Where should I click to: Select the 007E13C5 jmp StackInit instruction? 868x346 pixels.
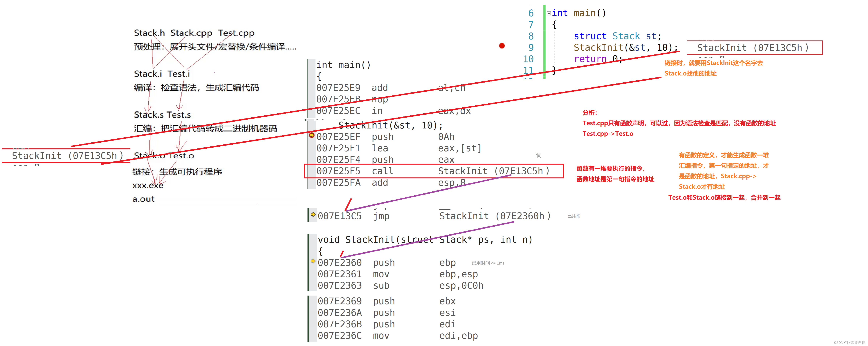point(435,216)
